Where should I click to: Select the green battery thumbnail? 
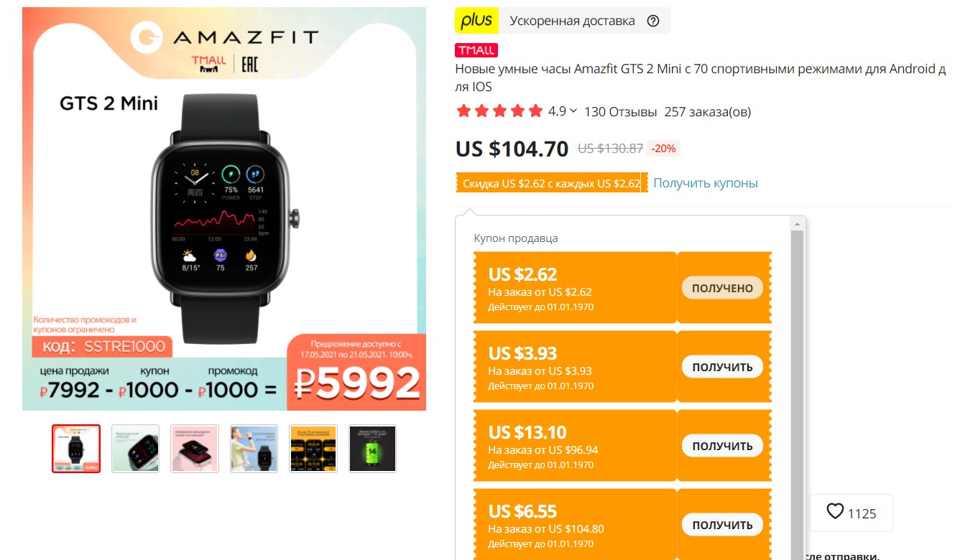coord(372,449)
